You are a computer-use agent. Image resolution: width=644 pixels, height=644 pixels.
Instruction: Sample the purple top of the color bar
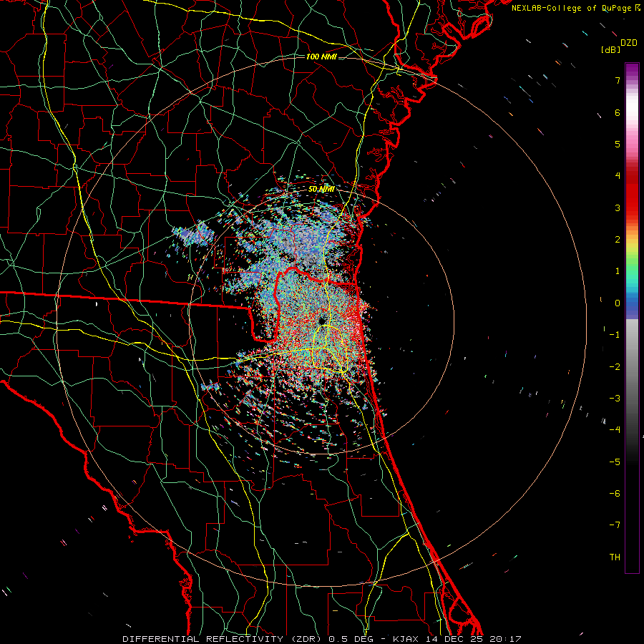[x=632, y=70]
